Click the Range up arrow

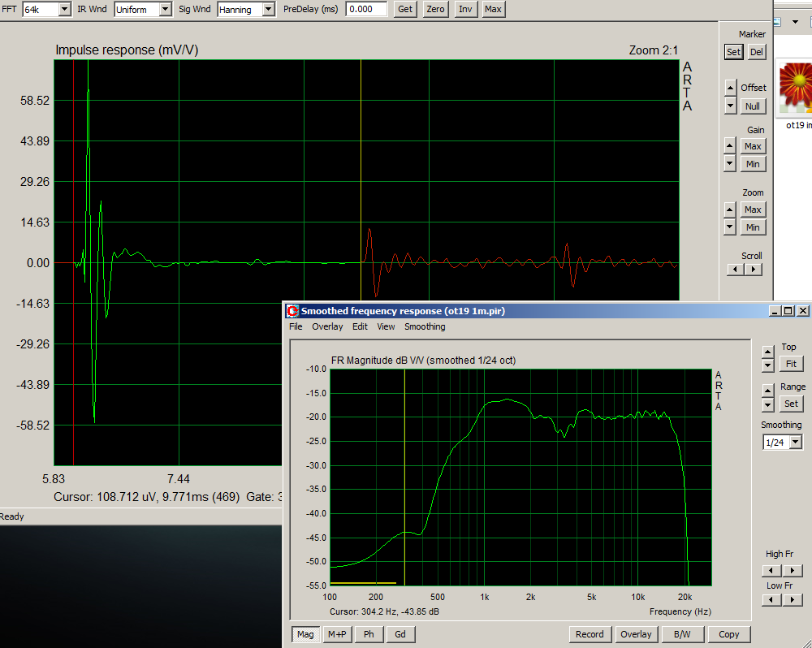pyautogui.click(x=768, y=391)
